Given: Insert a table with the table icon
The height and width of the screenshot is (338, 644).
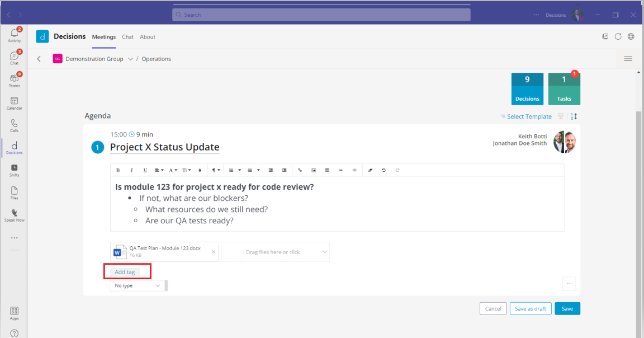Looking at the screenshot, I should pyautogui.click(x=326, y=170).
